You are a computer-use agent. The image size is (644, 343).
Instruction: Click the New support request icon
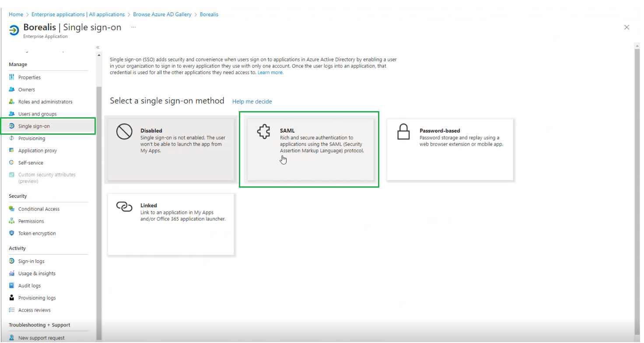coord(12,338)
